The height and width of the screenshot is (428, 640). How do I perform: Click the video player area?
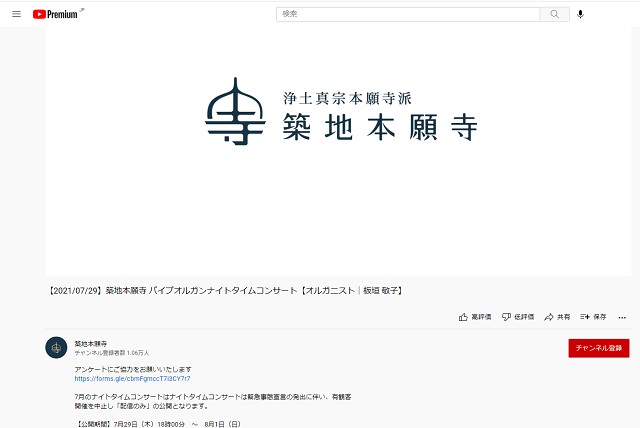click(x=338, y=152)
